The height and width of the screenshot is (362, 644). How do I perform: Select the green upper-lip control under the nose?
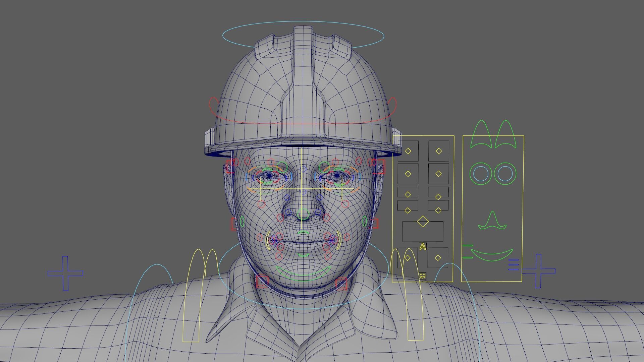303,232
